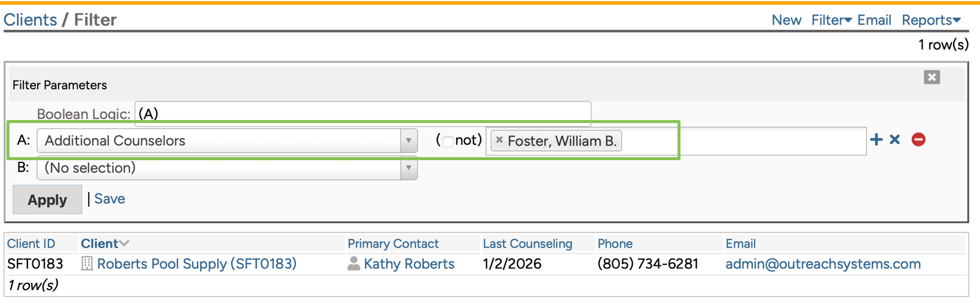Click the building icon beside Roberts Pool Supply
Viewport: 980px width, 306px height.
click(87, 264)
